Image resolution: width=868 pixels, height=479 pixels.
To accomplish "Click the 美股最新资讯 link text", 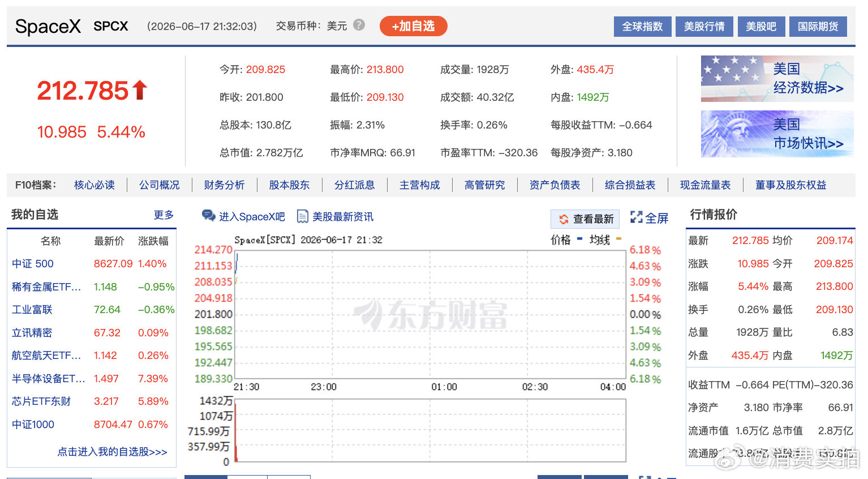I will (343, 217).
